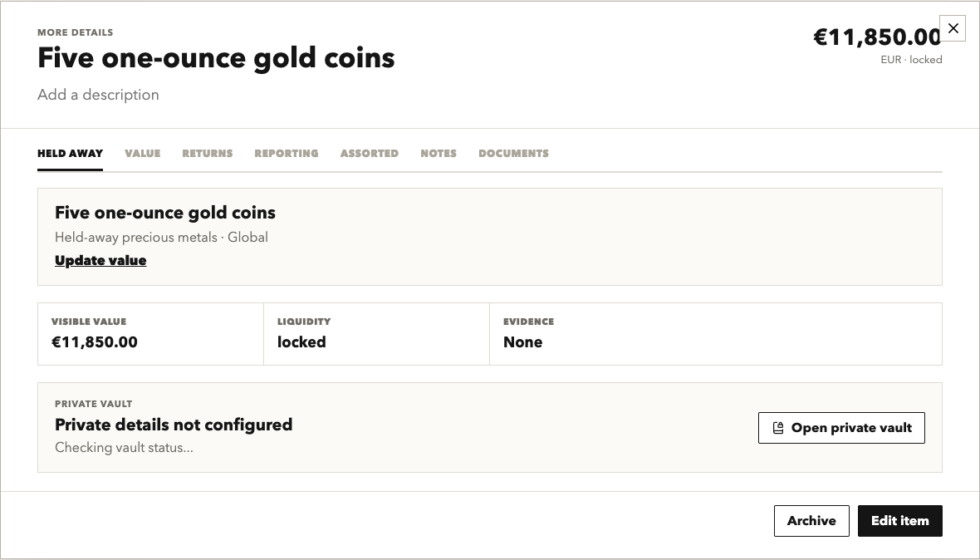The height and width of the screenshot is (560, 980).
Task: Click the Held-away precious metals subtitle
Action: coord(161,238)
